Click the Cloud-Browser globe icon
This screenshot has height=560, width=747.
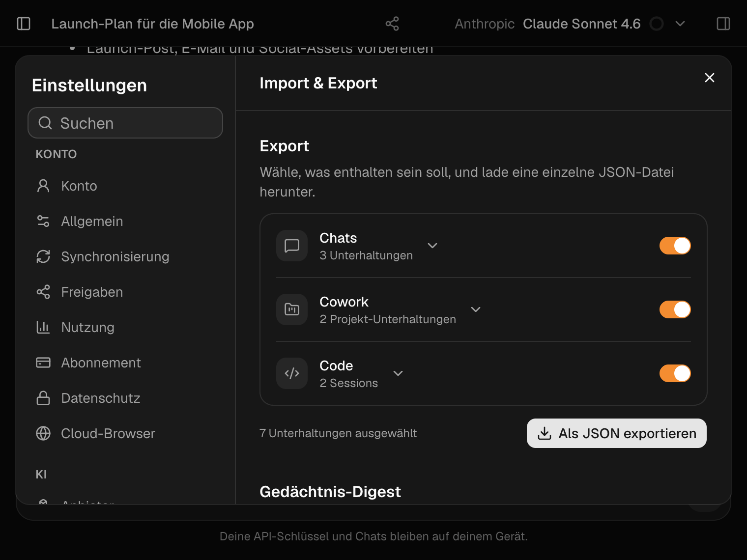pyautogui.click(x=43, y=433)
